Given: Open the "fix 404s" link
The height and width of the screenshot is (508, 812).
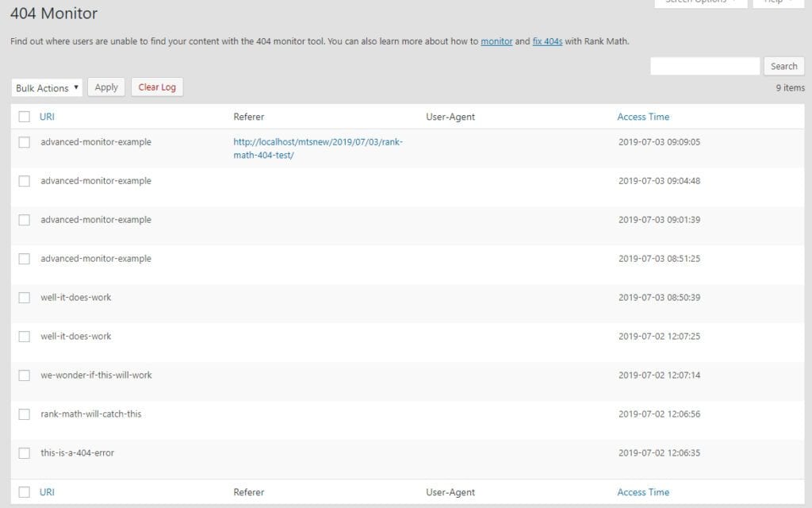Looking at the screenshot, I should pyautogui.click(x=547, y=41).
